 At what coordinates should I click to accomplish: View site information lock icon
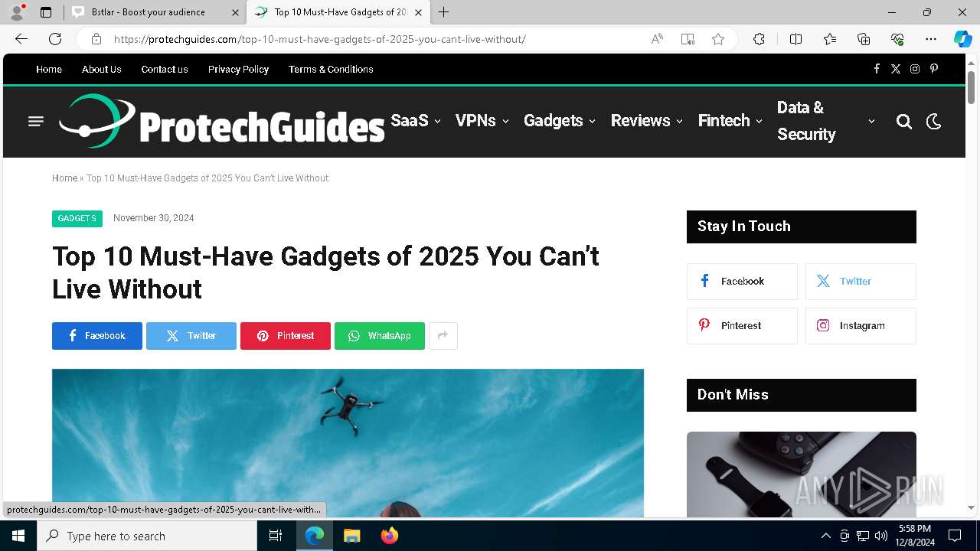pos(96,39)
